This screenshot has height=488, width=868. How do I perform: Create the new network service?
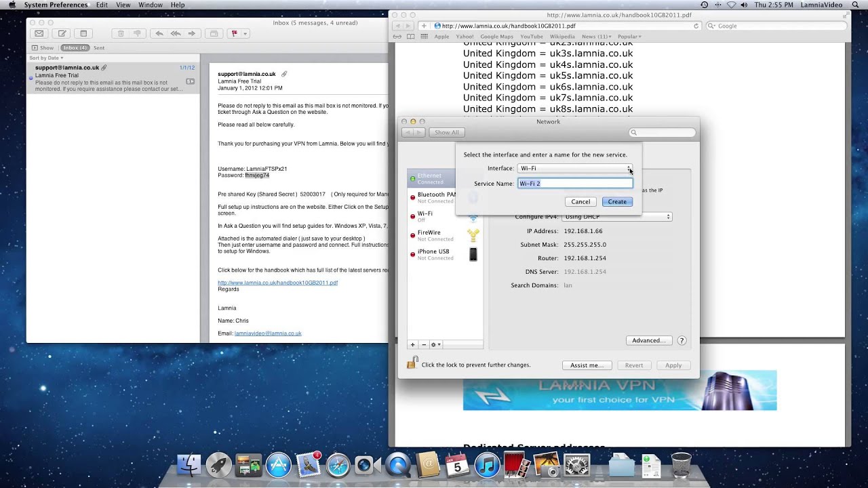pos(617,202)
